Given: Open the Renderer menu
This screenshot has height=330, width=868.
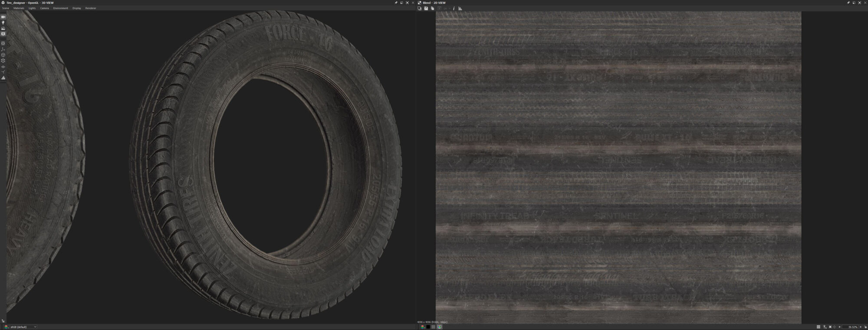Looking at the screenshot, I should coord(91,8).
